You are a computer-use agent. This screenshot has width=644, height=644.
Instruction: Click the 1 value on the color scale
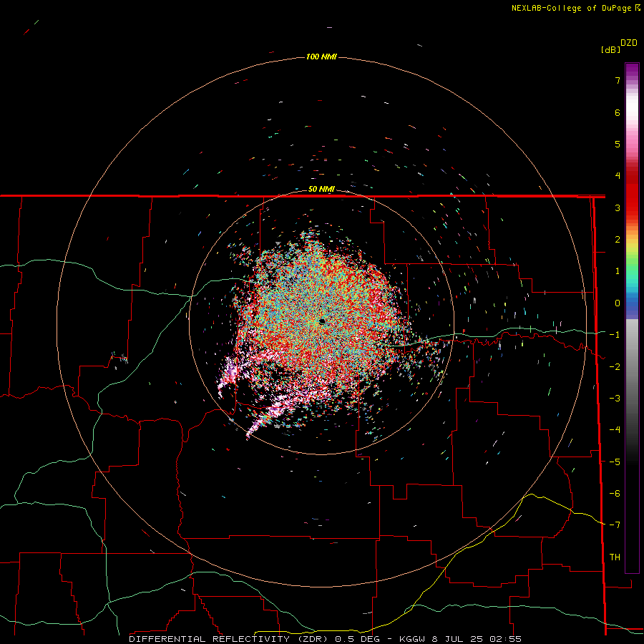click(618, 271)
